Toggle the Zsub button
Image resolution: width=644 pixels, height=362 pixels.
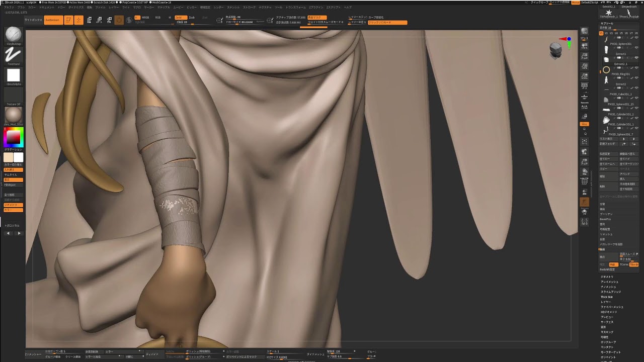(192, 17)
